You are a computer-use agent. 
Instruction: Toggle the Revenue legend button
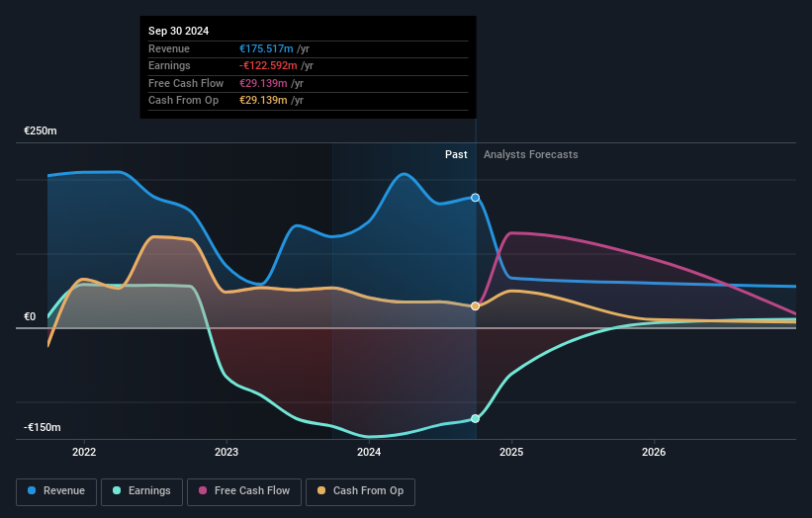(x=56, y=491)
